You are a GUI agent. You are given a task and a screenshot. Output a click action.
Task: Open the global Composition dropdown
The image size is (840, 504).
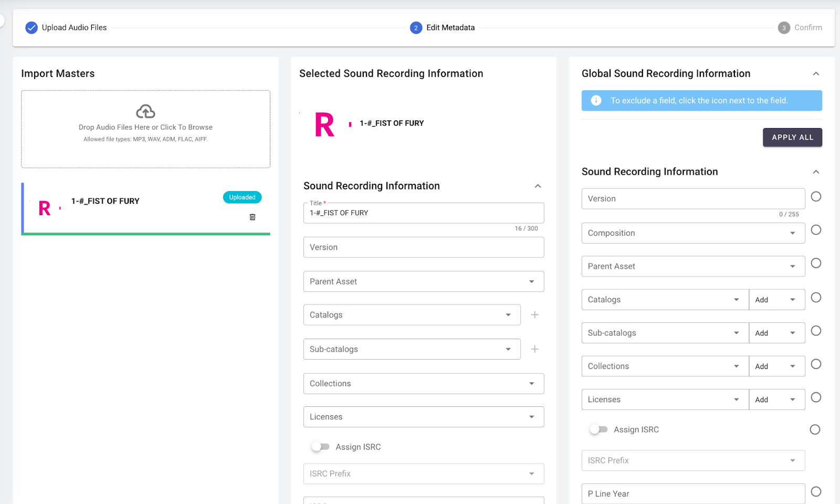[x=692, y=233]
